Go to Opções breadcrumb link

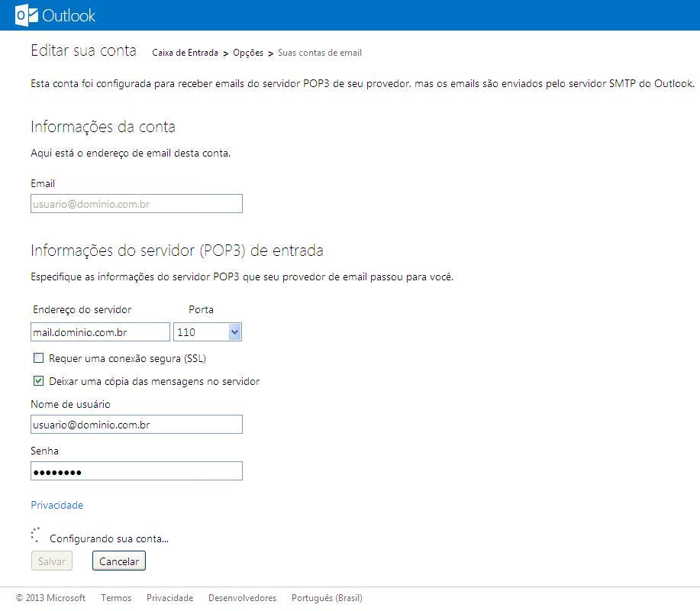(248, 53)
